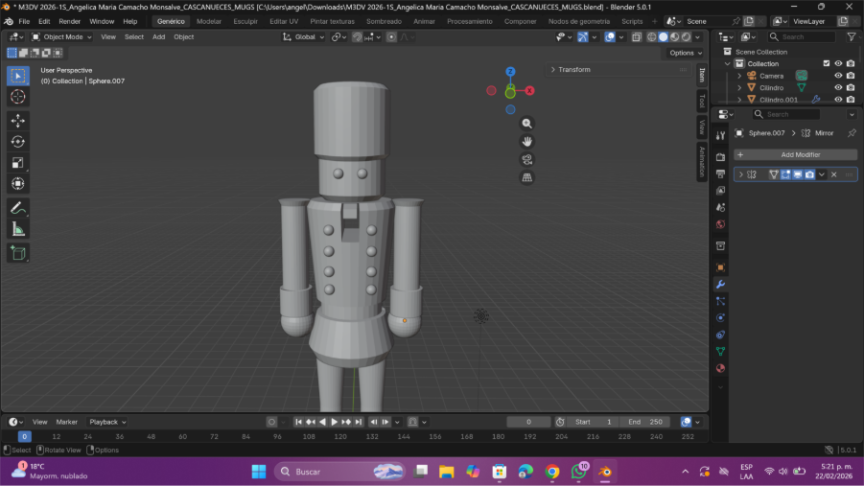
Task: Open the Render menu
Action: click(70, 21)
